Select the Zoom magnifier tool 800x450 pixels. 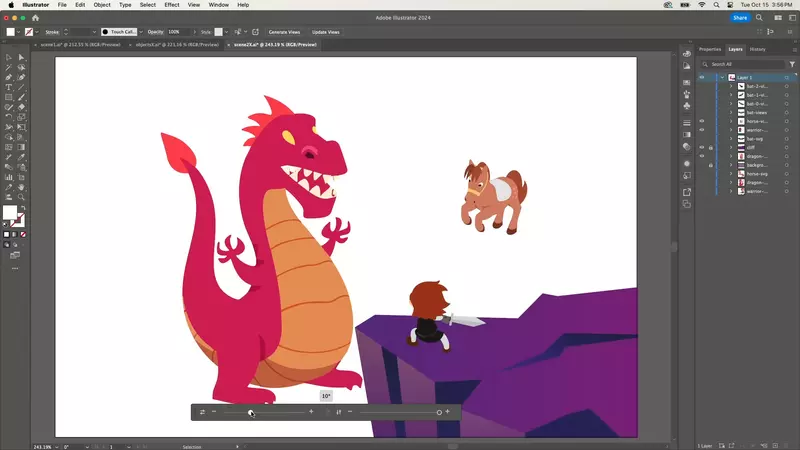(22, 197)
